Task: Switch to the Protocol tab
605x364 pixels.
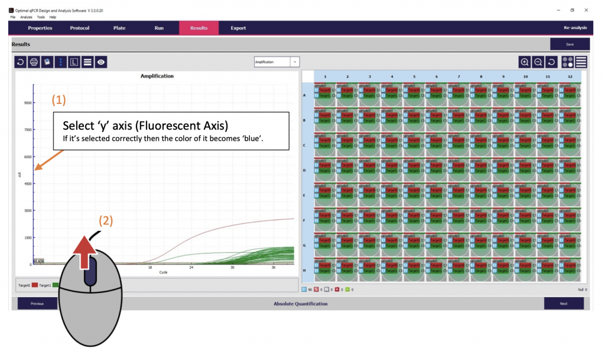Action: pyautogui.click(x=79, y=27)
